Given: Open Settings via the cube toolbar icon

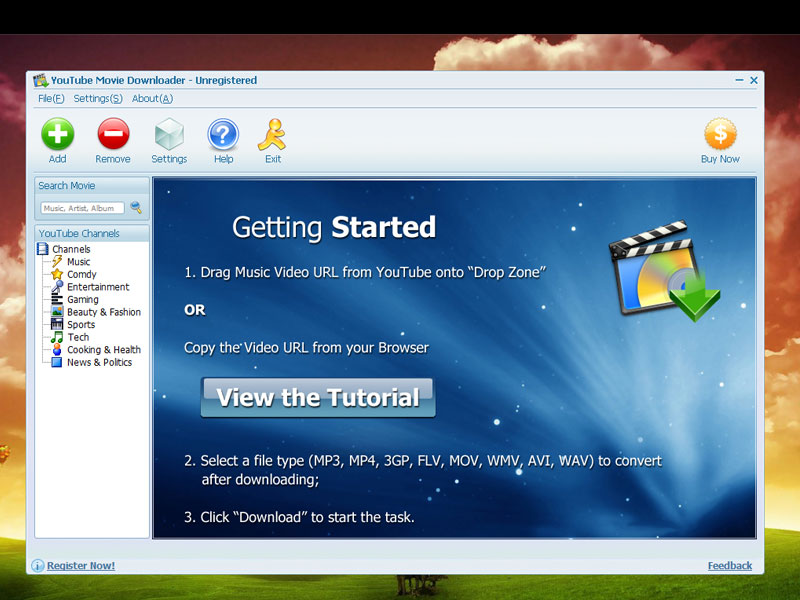Looking at the screenshot, I should tap(169, 134).
